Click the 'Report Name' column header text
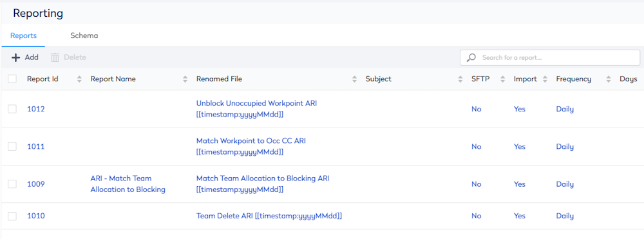The image size is (644, 239). click(113, 79)
